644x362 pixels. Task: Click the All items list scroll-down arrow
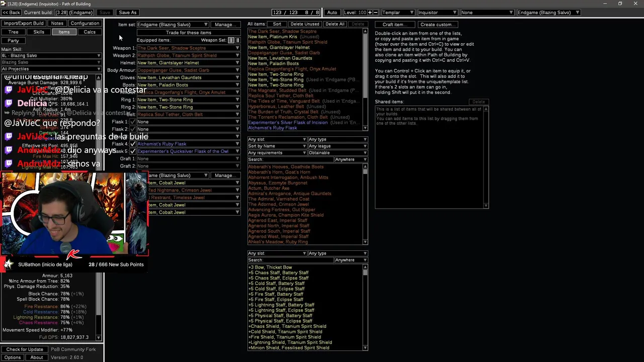click(365, 128)
